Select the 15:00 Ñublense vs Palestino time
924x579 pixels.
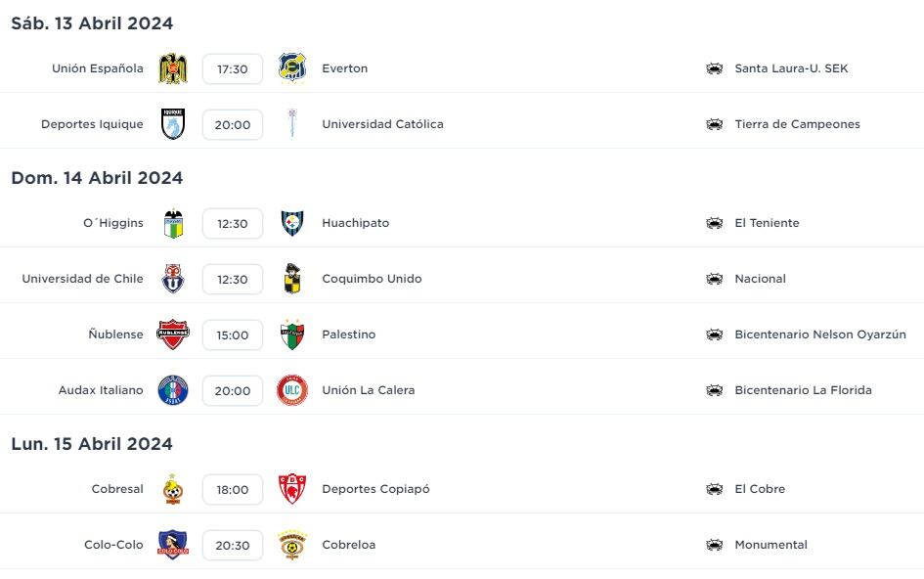(232, 334)
